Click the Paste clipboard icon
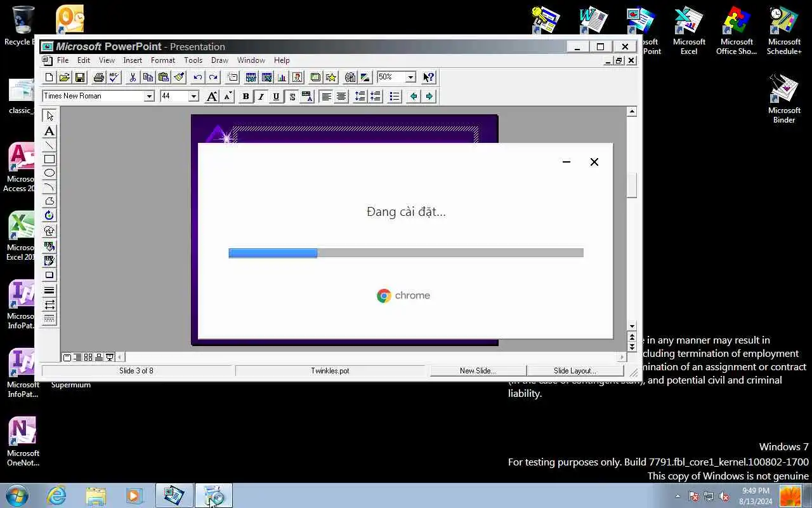The image size is (812, 508). tap(164, 77)
